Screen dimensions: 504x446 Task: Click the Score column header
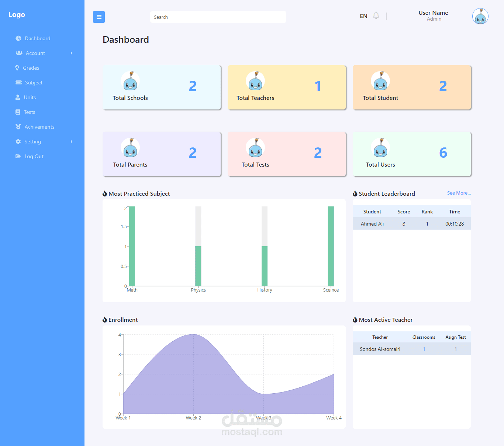404,212
